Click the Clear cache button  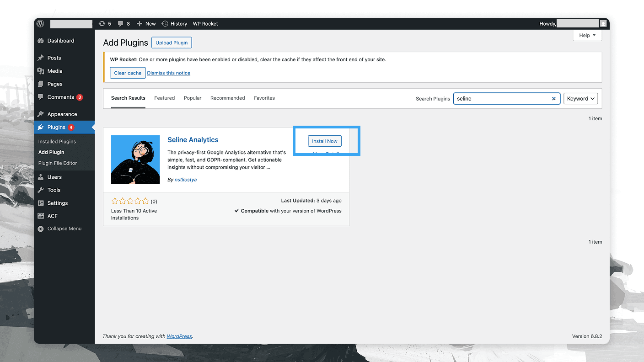click(128, 73)
